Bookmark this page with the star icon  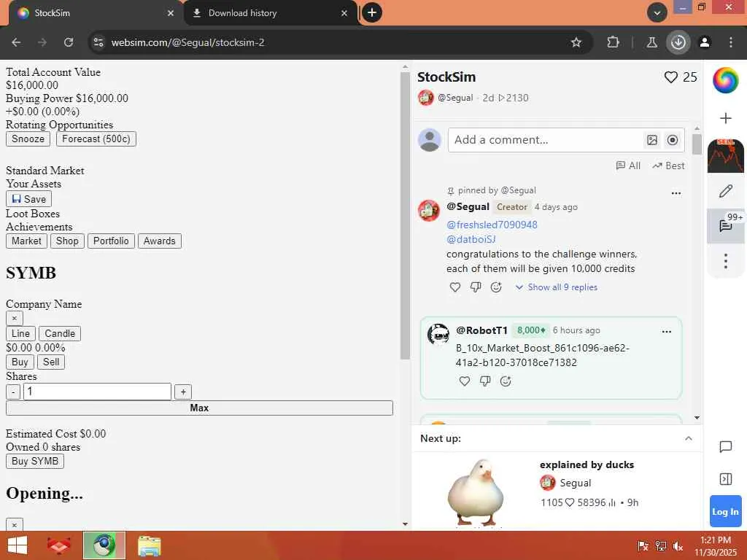click(x=576, y=42)
